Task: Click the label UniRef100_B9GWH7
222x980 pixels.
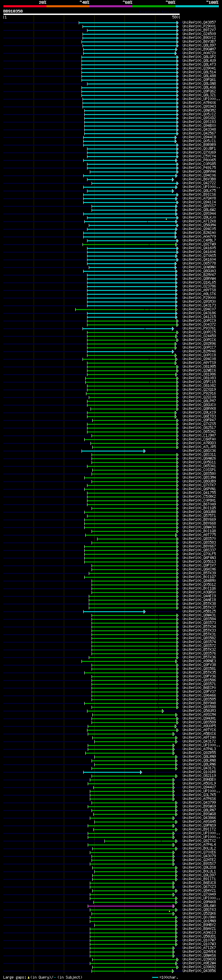Action: point(199,49)
